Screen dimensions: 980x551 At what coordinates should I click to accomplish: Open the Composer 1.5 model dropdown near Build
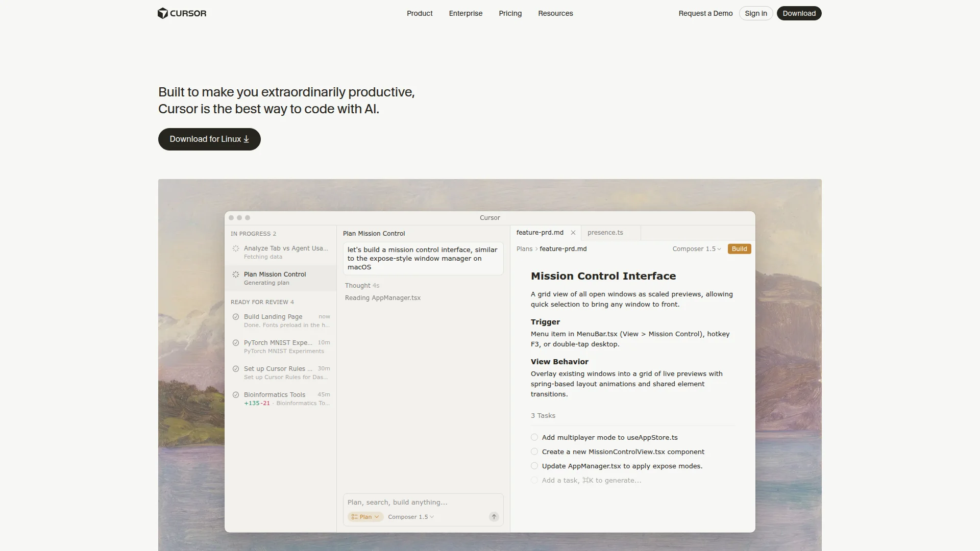pyautogui.click(x=696, y=249)
